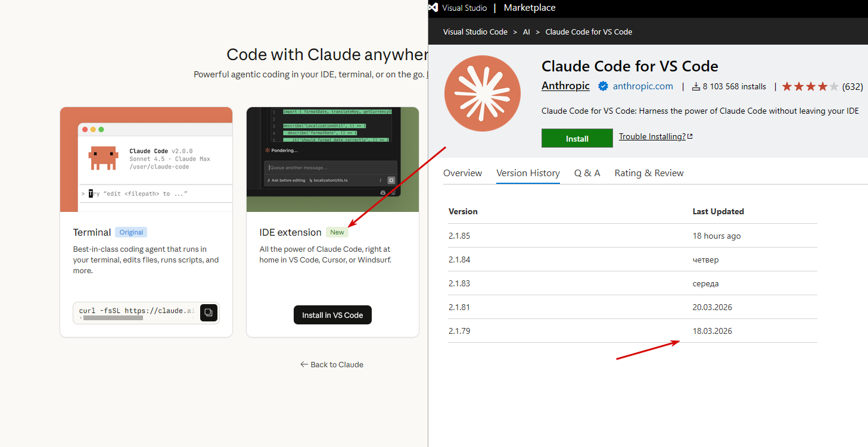Click the Claude Code for VS Code title
Screen dimensions: 868x447
[630, 66]
